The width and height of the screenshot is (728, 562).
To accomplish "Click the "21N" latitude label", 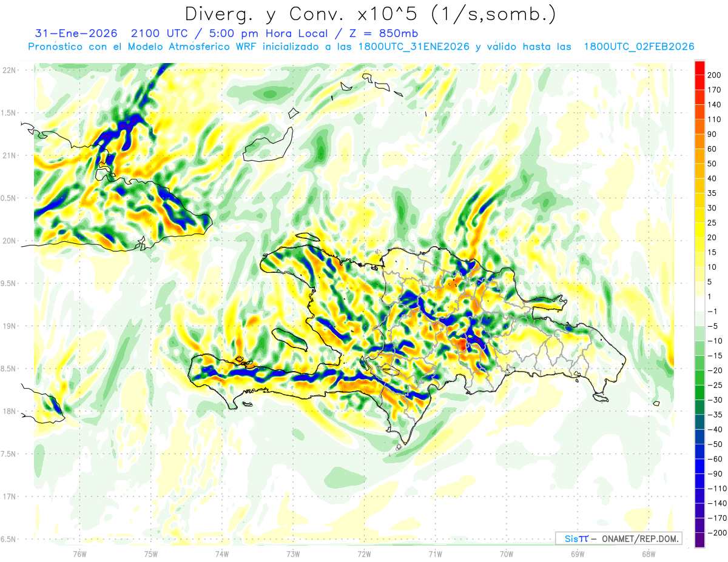I will click(x=9, y=156).
